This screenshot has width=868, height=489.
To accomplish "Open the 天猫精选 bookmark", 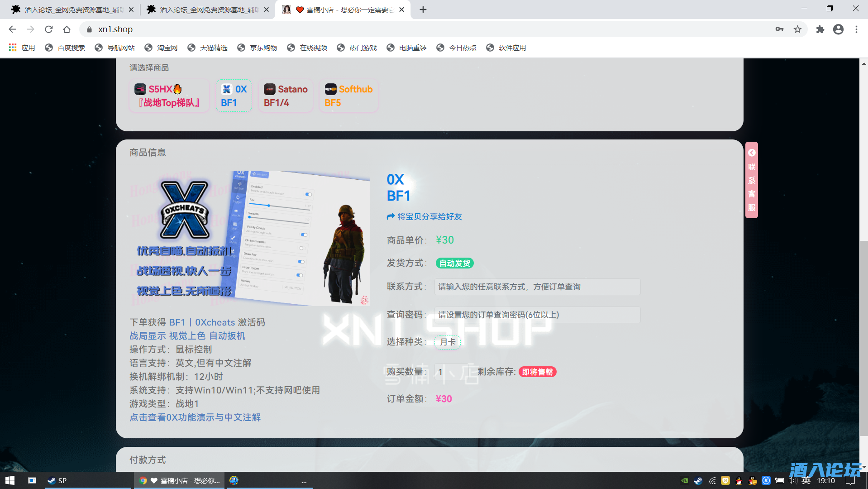I will click(x=208, y=48).
